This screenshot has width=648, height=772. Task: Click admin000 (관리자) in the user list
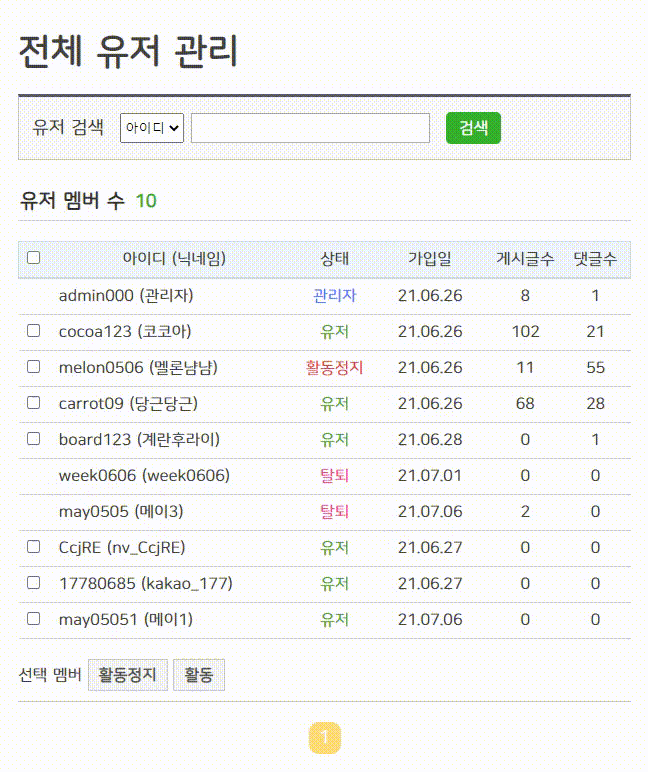pos(126,295)
